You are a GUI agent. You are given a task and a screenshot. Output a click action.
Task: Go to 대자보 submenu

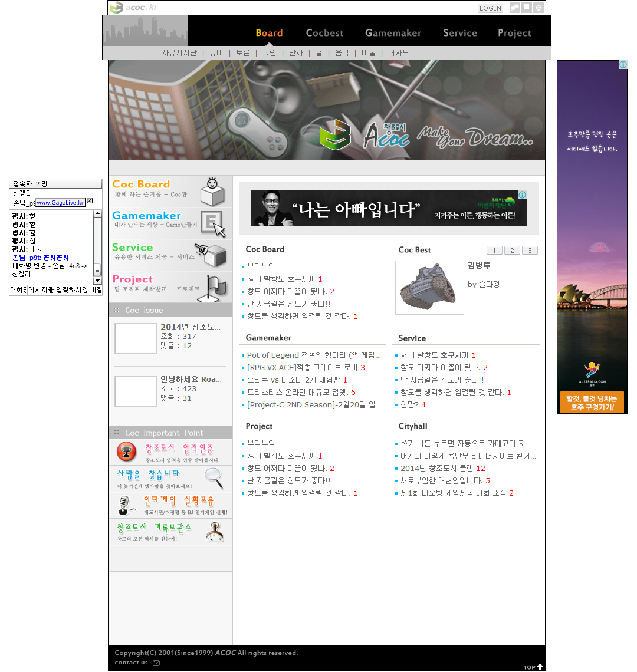[x=398, y=52]
